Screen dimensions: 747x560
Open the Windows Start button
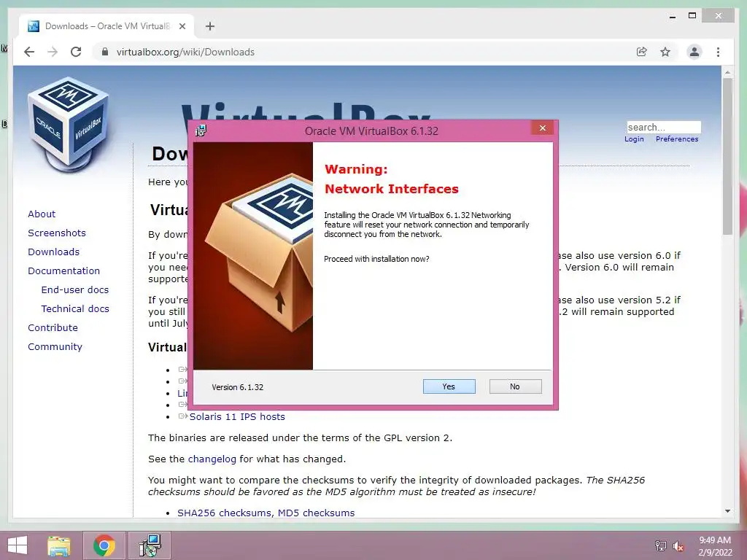click(18, 545)
